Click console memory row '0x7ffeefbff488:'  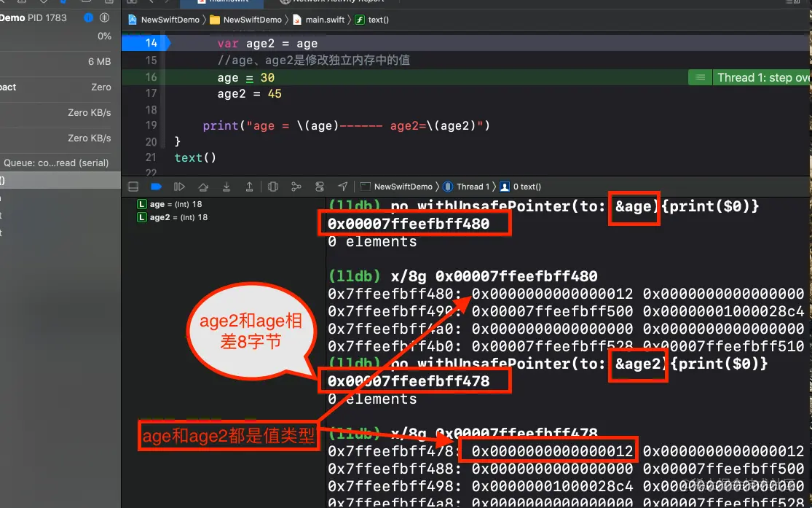tap(566, 469)
